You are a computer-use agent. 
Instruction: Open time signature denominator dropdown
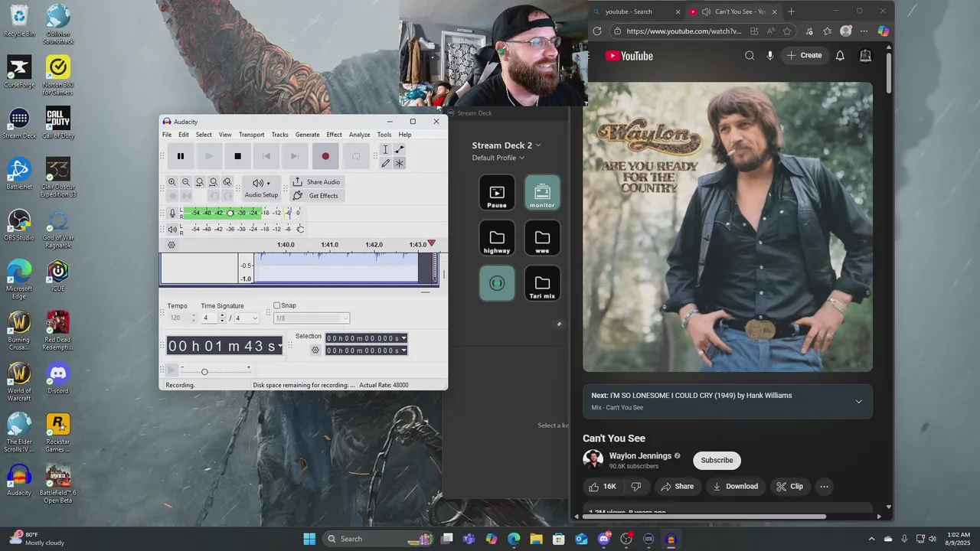click(x=255, y=318)
